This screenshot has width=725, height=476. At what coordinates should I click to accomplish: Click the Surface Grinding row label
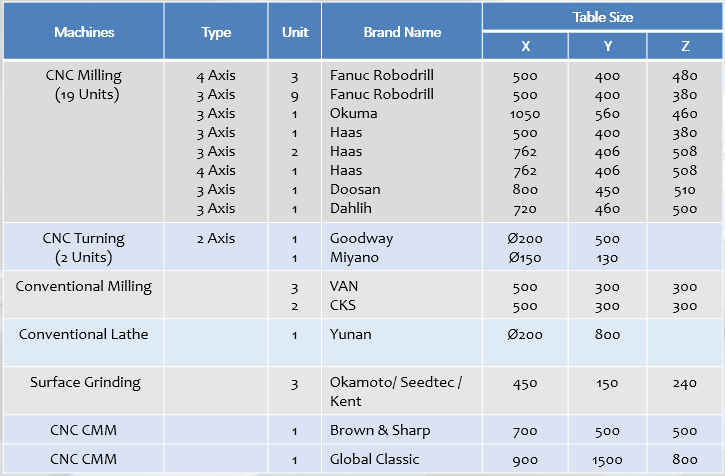pos(85,382)
